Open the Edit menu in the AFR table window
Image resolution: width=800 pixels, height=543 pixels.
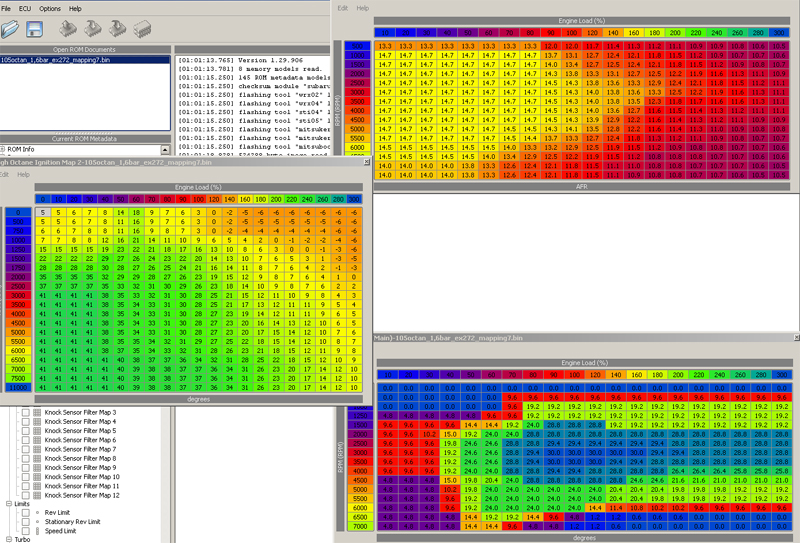click(x=342, y=8)
